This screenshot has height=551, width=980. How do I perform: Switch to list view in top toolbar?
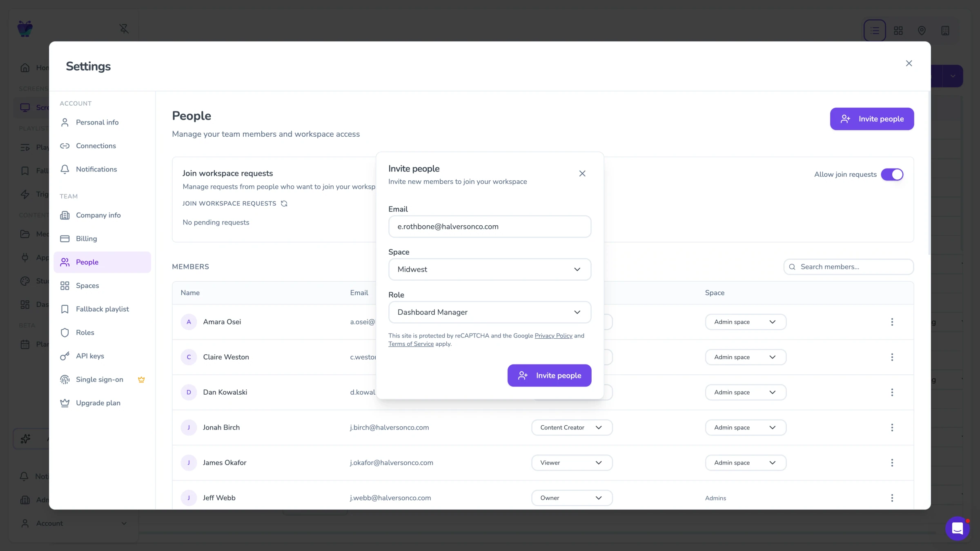click(x=875, y=31)
